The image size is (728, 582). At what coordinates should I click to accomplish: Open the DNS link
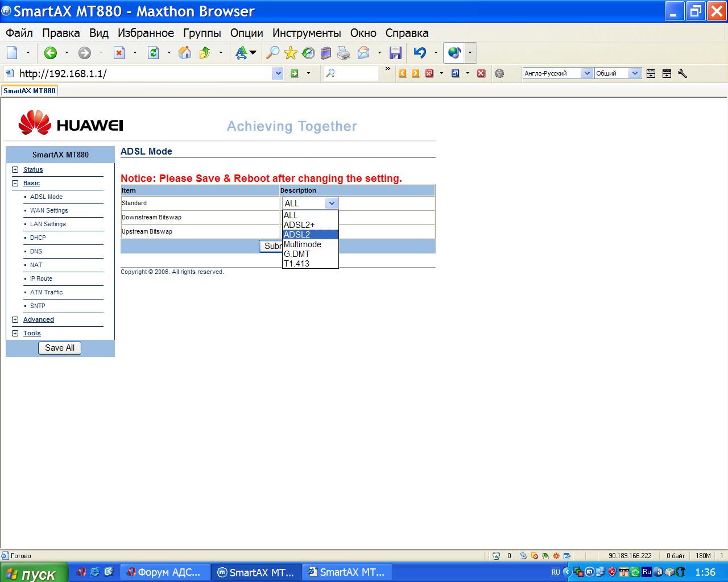[x=36, y=251]
